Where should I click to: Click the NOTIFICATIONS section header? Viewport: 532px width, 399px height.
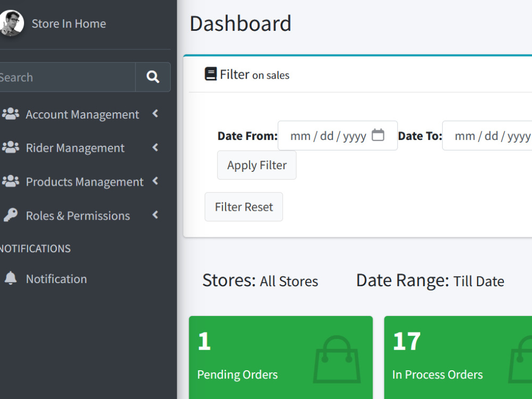[35, 248]
